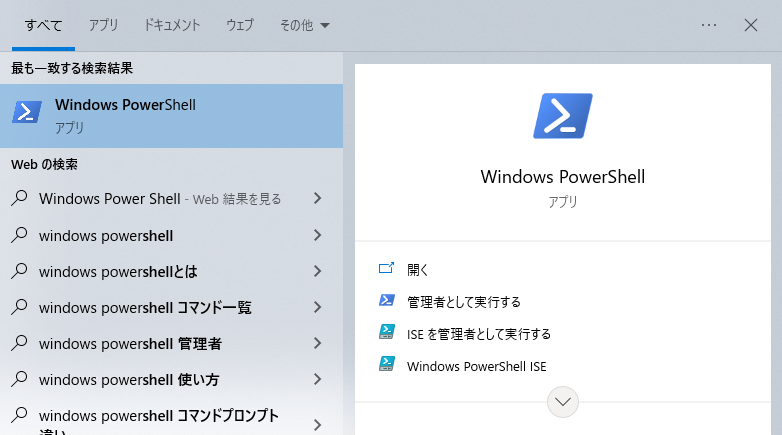Click PowerShell icon in best match row
The image size is (782, 435).
tap(26, 112)
